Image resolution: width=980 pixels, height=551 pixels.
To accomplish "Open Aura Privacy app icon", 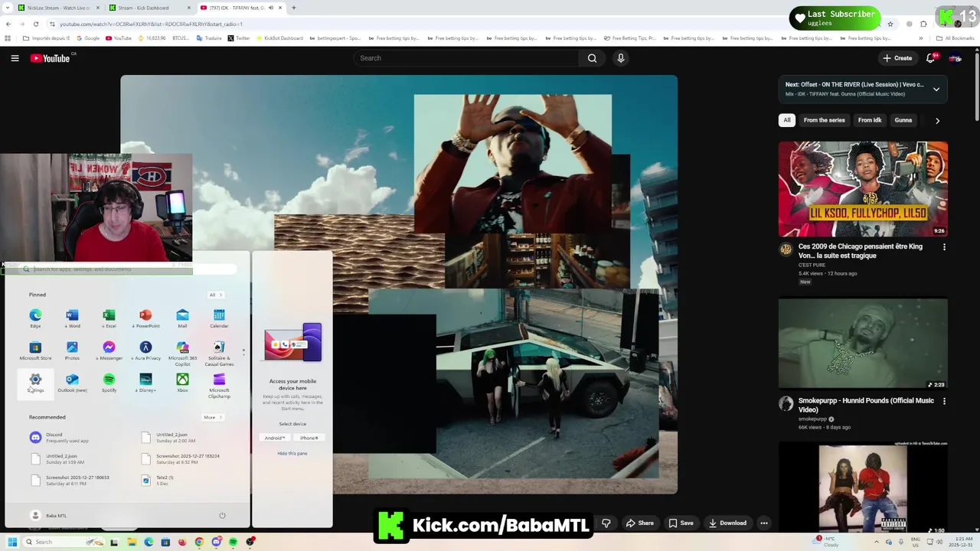I will click(145, 347).
